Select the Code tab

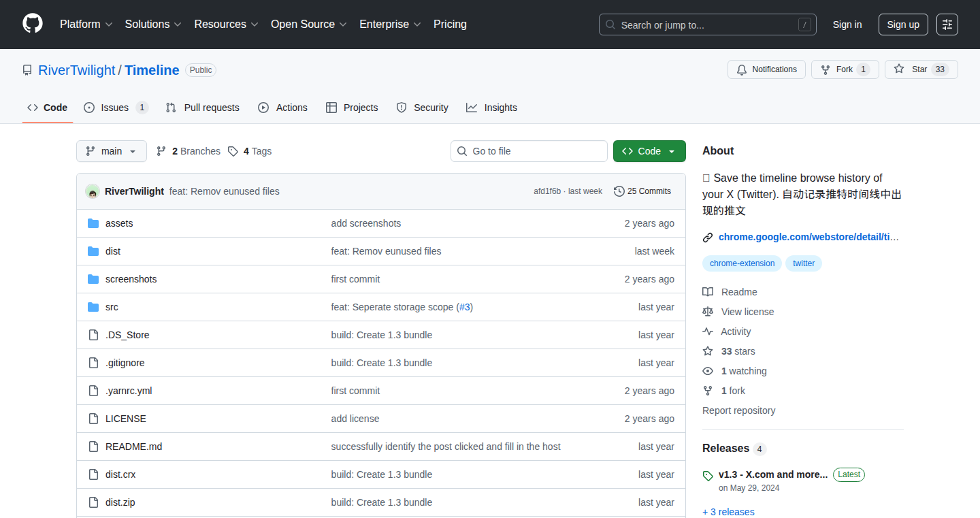point(48,108)
